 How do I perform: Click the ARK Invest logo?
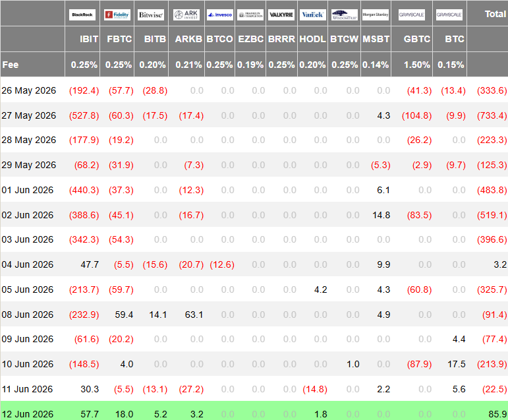186,15
